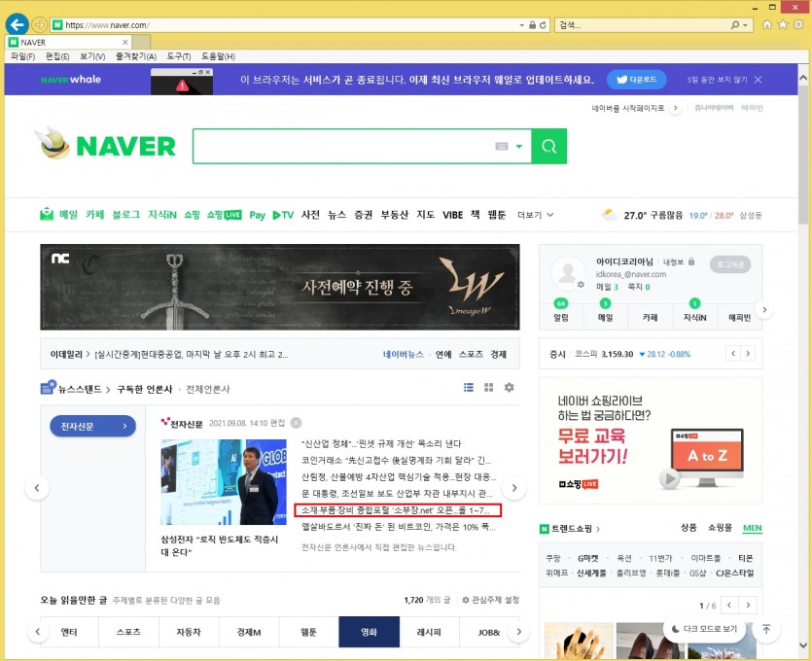Enable dark mode with 다크 모드로 보기
812x661 pixels.
[704, 629]
